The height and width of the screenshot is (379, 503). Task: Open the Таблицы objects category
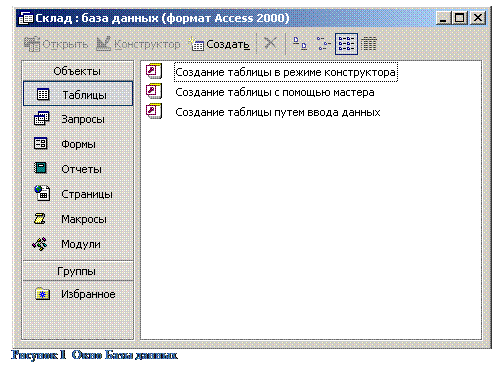(78, 94)
